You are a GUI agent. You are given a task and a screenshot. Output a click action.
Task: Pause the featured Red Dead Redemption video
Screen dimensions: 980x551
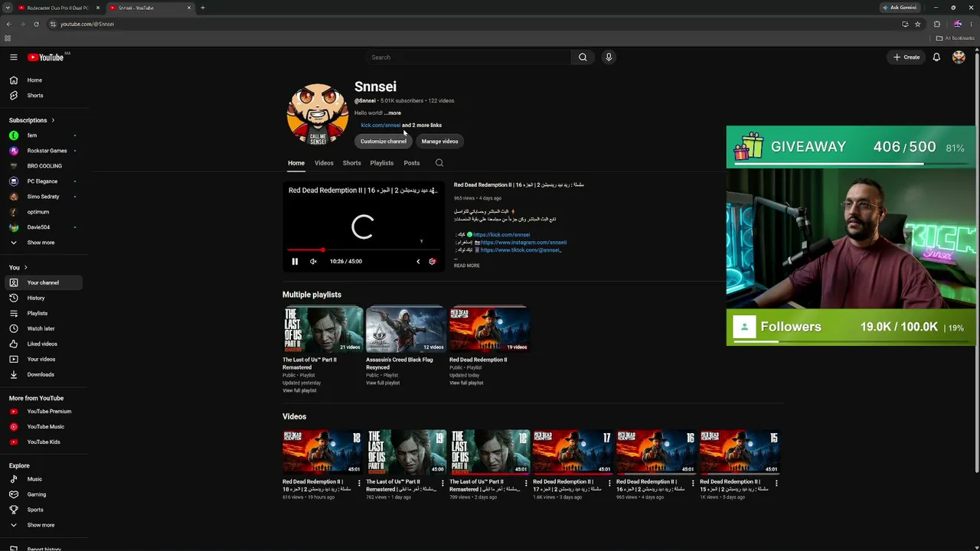pos(295,262)
